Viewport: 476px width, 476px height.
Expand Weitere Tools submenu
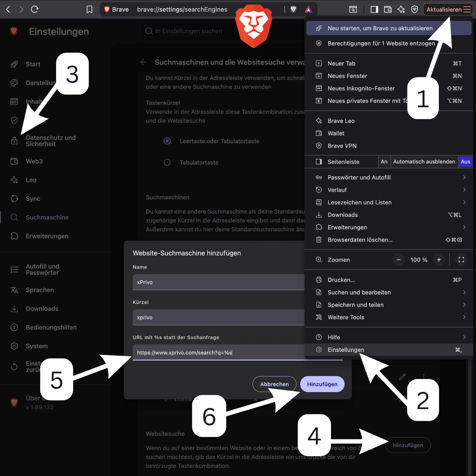coord(389,317)
